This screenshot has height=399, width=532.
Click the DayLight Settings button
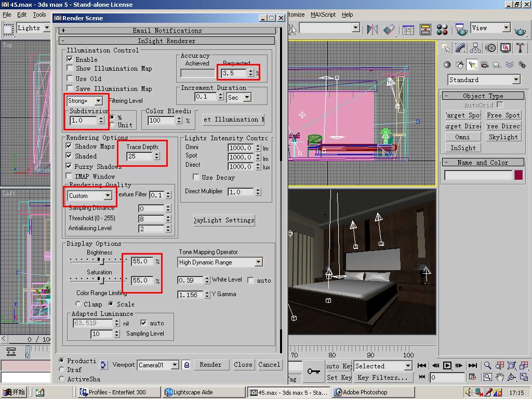(x=224, y=220)
